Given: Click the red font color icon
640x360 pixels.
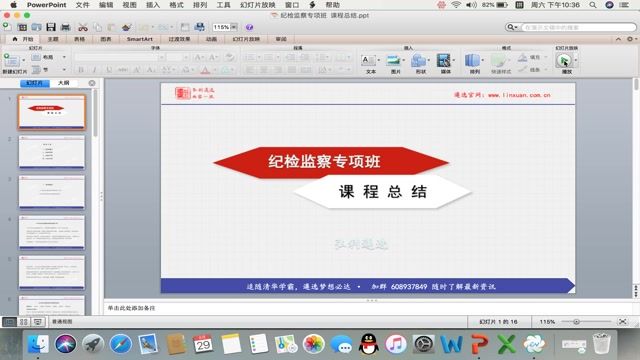Looking at the screenshot, I should tap(205, 70).
